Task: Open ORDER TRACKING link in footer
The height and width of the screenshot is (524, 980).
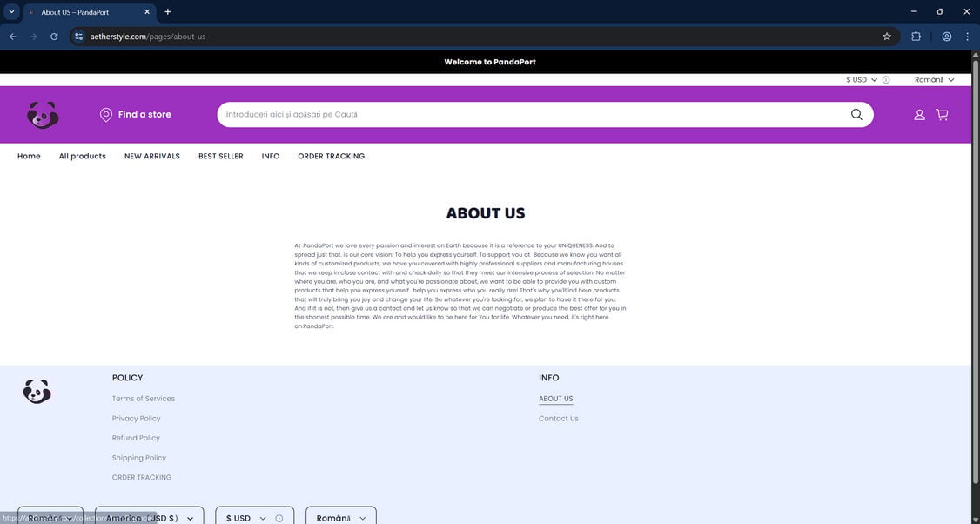Action: coord(142,477)
